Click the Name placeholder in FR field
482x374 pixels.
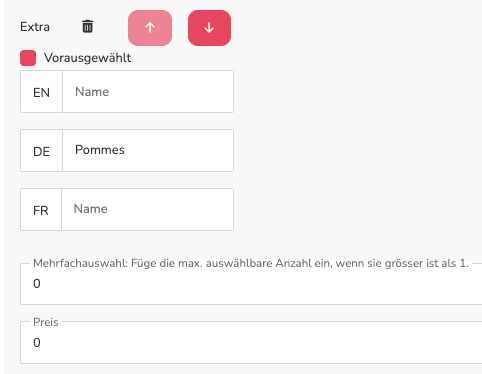click(x=91, y=209)
